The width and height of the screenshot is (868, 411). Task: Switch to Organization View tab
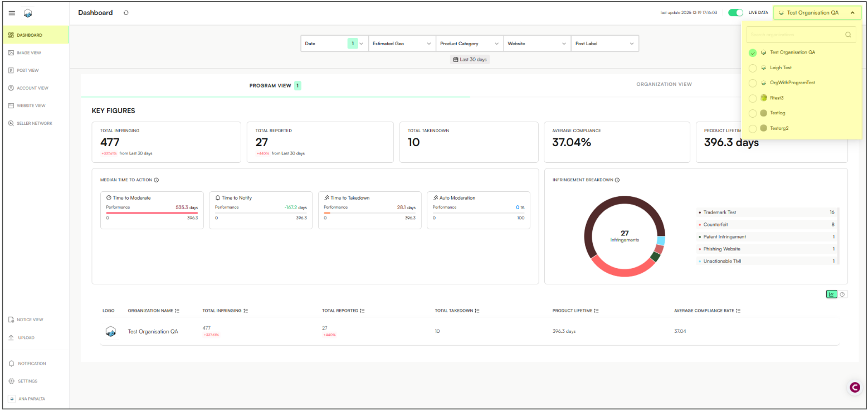pyautogui.click(x=664, y=85)
